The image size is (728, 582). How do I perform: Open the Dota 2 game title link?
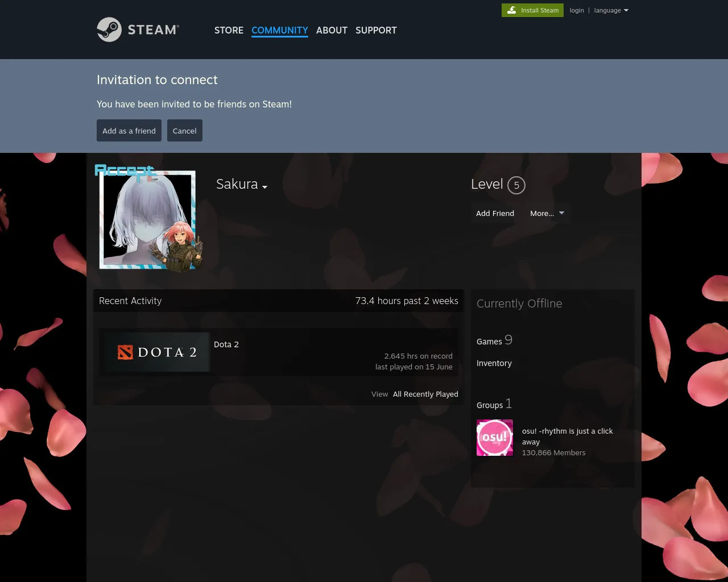pos(226,344)
